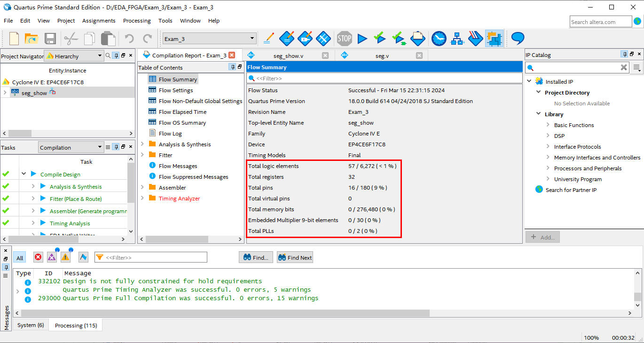Screen dimensions: 644x343
Task: Select All messages filter toggle
Action: coord(20,257)
